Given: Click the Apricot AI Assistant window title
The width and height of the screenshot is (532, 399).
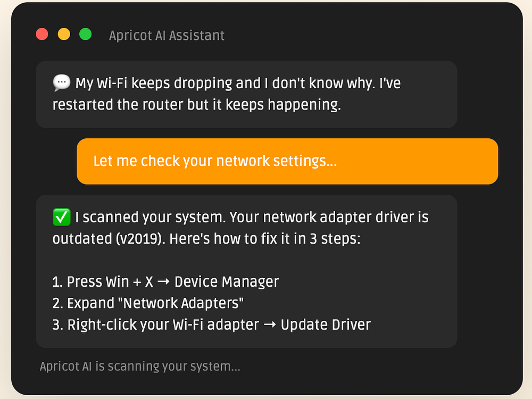Looking at the screenshot, I should [167, 36].
